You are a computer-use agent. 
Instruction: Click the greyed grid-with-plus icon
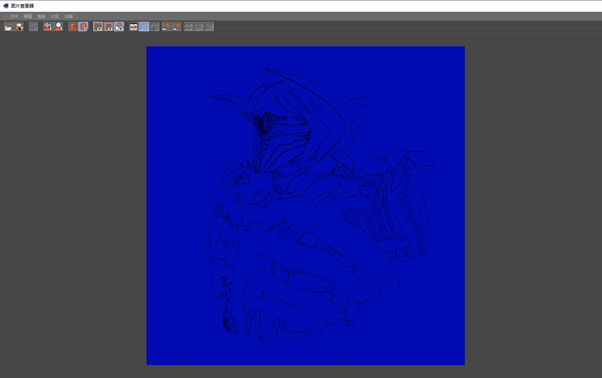click(x=155, y=26)
